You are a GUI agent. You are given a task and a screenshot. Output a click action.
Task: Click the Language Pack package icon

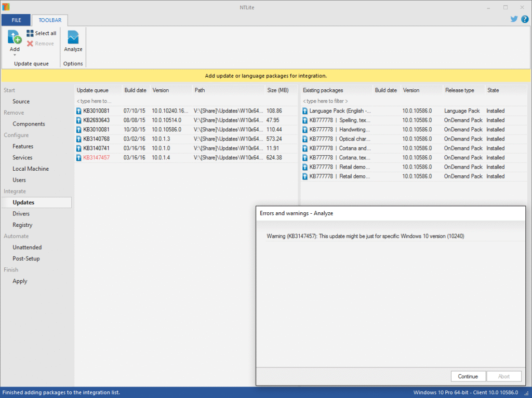click(305, 111)
